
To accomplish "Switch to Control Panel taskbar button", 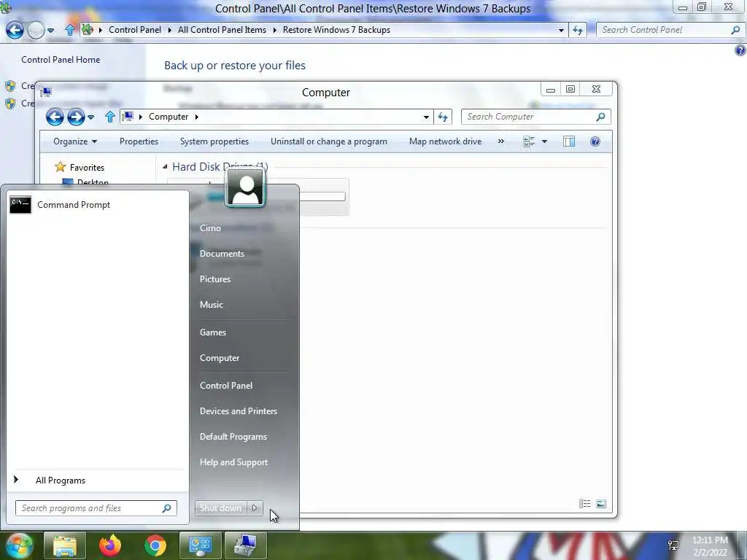I will [x=200, y=545].
